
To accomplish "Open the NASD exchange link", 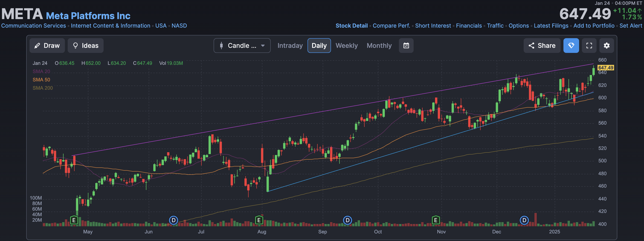I will pyautogui.click(x=179, y=26).
